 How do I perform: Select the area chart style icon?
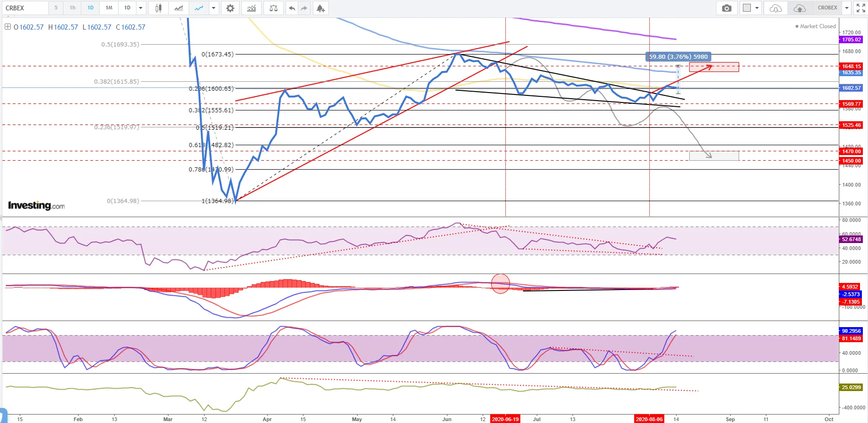coord(179,8)
